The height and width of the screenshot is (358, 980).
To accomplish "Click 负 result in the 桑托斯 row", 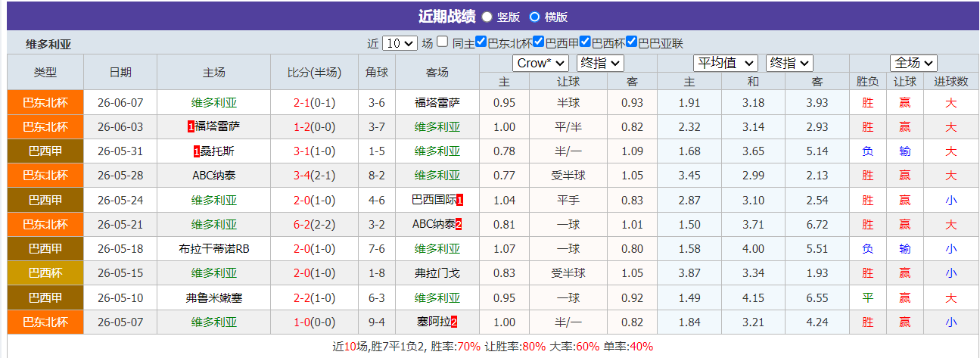I will coord(867,151).
